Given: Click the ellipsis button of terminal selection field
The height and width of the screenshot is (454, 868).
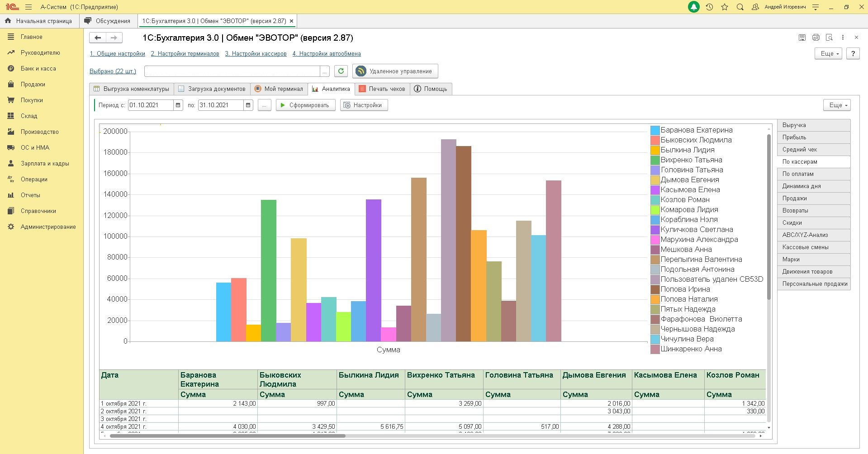Looking at the screenshot, I should point(325,71).
